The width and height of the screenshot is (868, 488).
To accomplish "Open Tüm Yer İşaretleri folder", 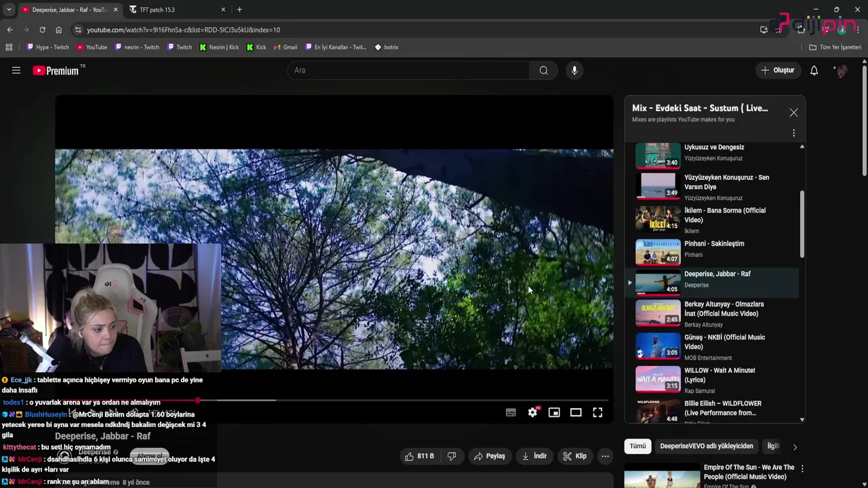I will pos(835,47).
